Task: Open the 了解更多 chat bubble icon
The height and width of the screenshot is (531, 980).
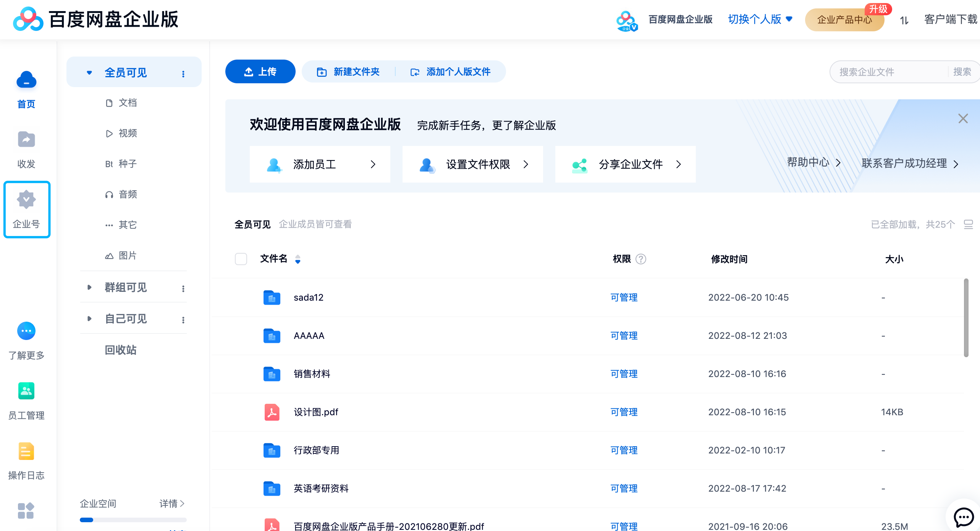Action: [26, 331]
